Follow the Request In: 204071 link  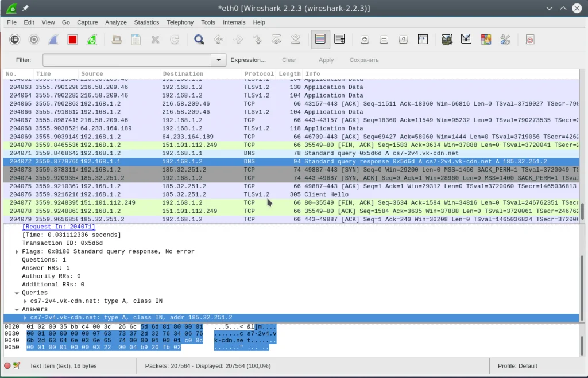click(x=58, y=227)
